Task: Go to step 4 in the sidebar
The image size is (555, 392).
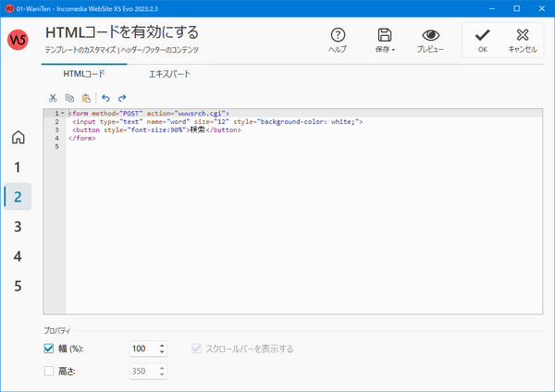Action: coord(18,256)
